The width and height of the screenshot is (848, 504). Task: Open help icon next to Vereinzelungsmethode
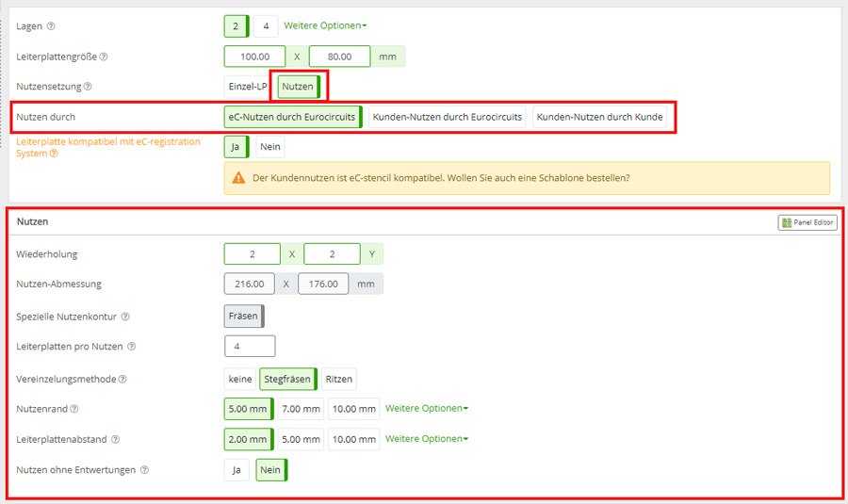click(x=122, y=380)
